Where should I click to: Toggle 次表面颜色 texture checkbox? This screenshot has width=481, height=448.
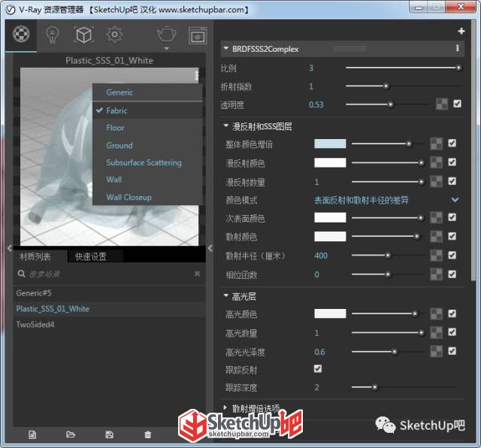pyautogui.click(x=452, y=217)
